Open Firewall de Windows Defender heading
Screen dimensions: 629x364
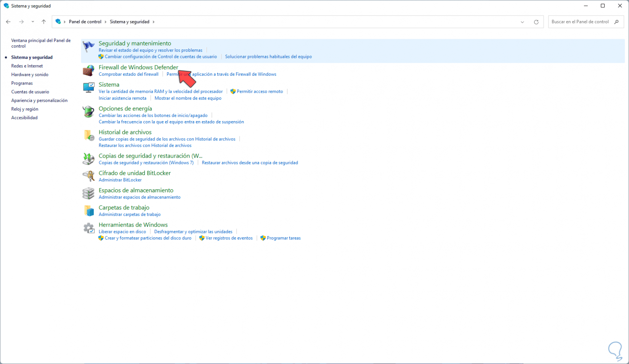pos(138,67)
